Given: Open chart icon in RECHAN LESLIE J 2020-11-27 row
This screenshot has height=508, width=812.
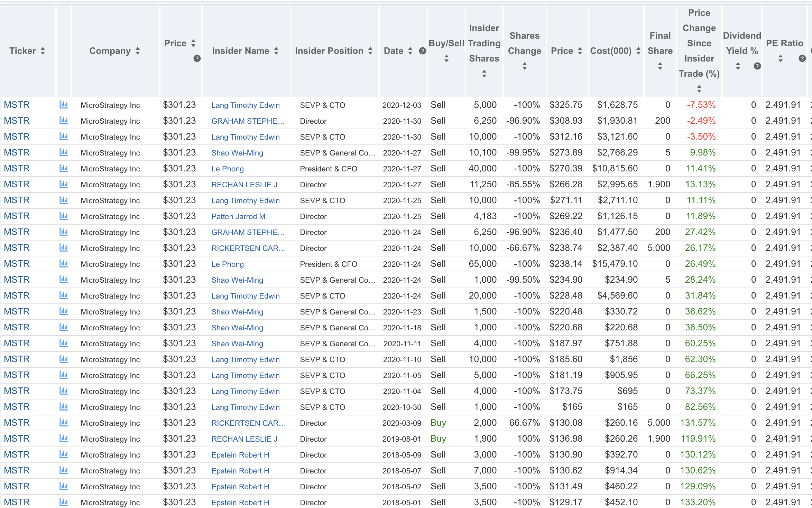Looking at the screenshot, I should [64, 184].
